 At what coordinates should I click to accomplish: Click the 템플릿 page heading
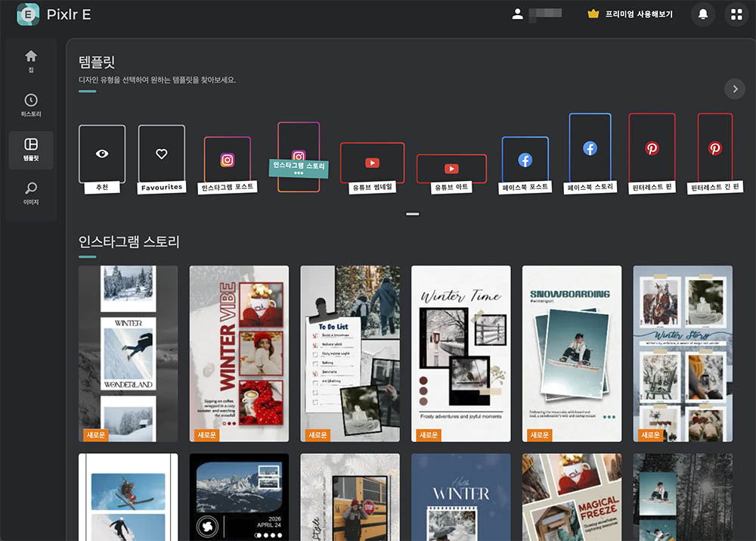(97, 62)
